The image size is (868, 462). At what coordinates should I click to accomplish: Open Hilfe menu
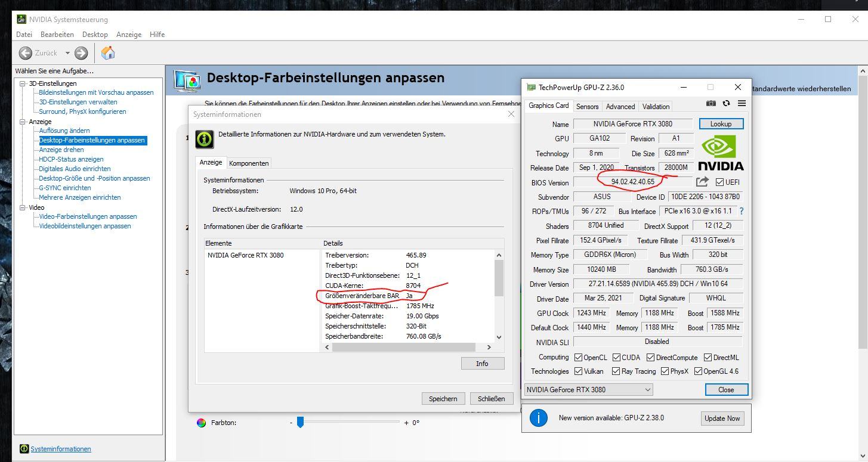(157, 35)
